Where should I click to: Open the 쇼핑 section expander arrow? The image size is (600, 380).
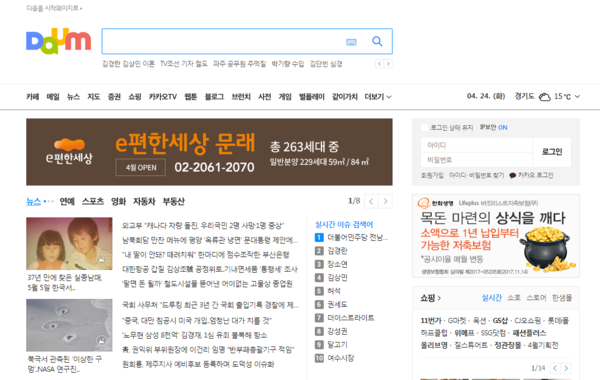439,298
